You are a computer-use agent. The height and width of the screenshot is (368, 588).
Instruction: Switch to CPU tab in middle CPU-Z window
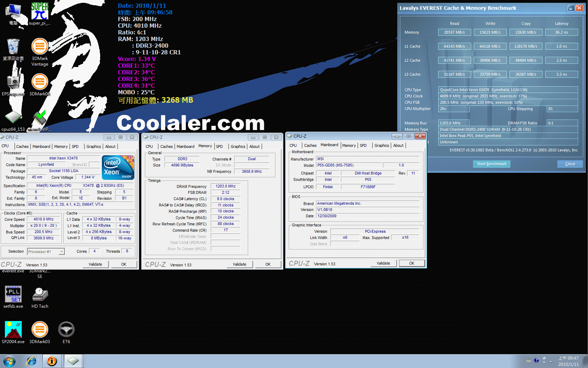pos(149,146)
